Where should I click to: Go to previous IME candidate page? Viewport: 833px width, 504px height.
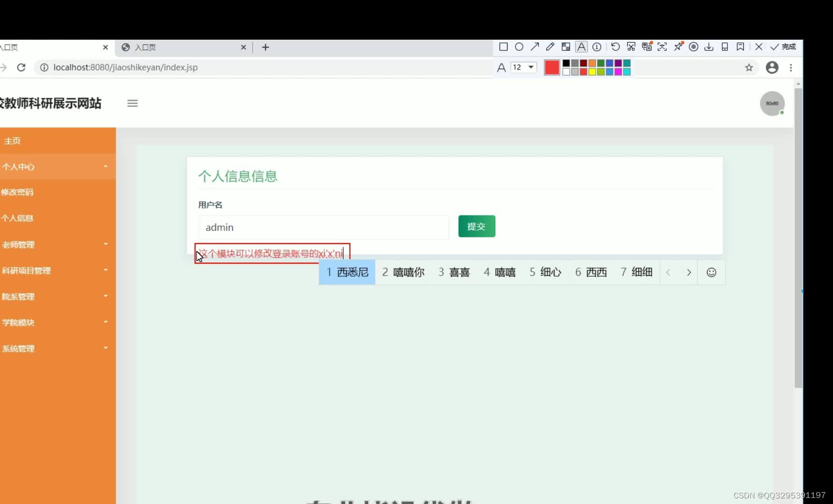tap(668, 273)
